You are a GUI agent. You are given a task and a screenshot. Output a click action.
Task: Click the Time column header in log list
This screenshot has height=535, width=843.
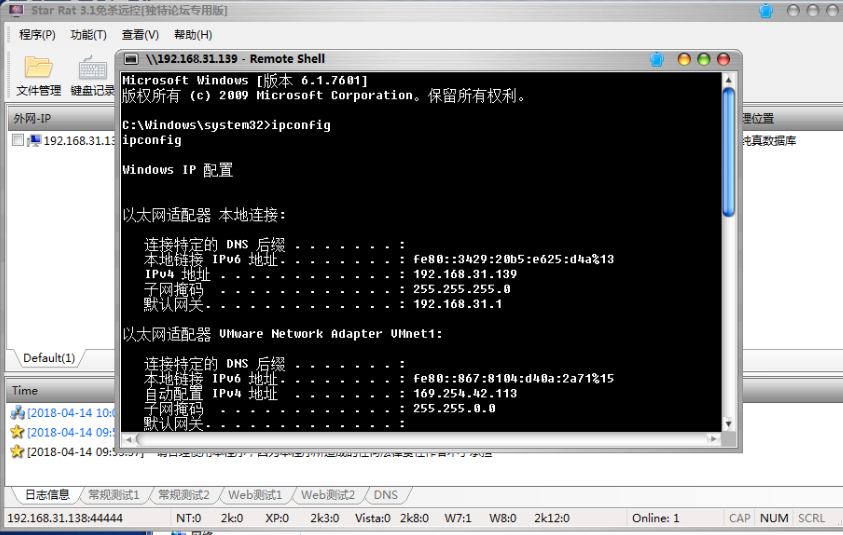[x=60, y=391]
